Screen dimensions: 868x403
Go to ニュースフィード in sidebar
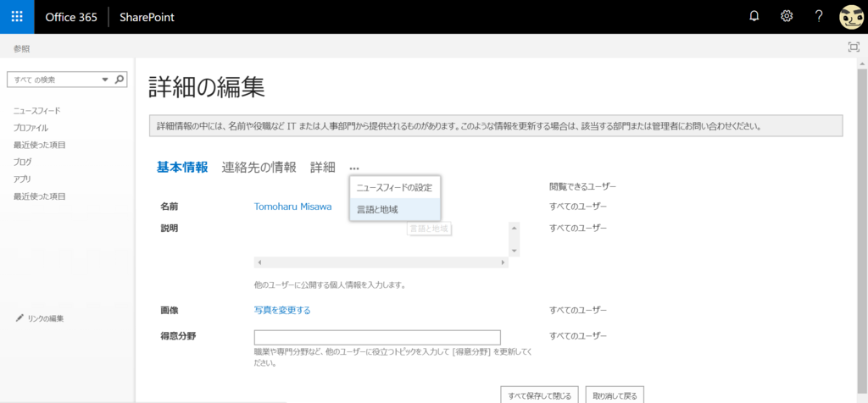click(x=37, y=111)
